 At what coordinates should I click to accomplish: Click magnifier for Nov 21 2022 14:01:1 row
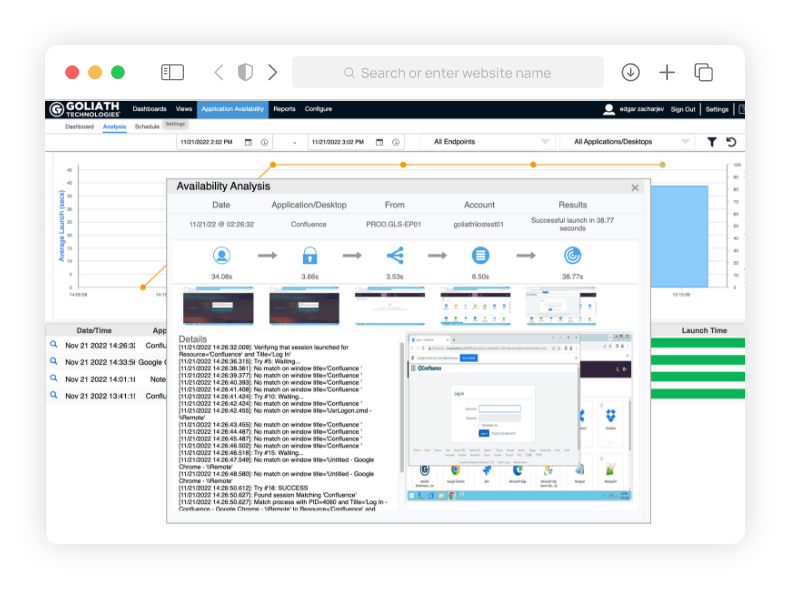pyautogui.click(x=53, y=378)
